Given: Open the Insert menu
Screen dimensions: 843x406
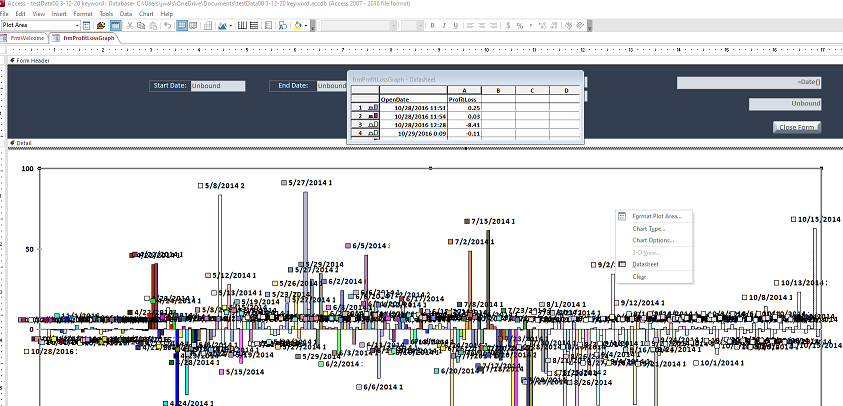Looking at the screenshot, I should (59, 14).
